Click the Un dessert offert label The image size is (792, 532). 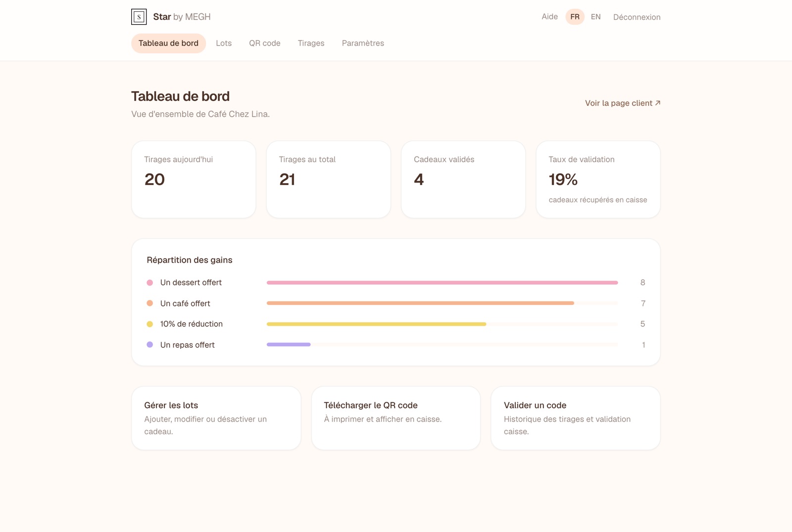[x=191, y=283]
